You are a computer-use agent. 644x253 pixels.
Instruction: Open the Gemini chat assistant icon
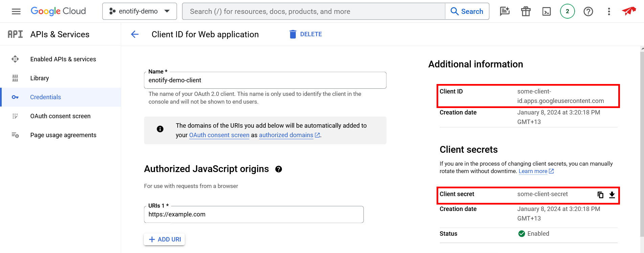pyautogui.click(x=505, y=12)
